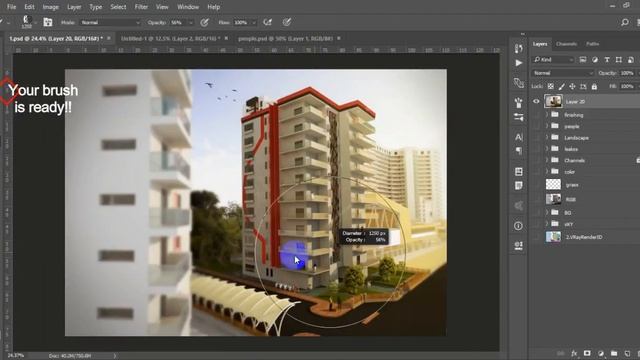The width and height of the screenshot is (640, 360).
Task: Click the search magnifier icon
Action: tap(624, 22)
